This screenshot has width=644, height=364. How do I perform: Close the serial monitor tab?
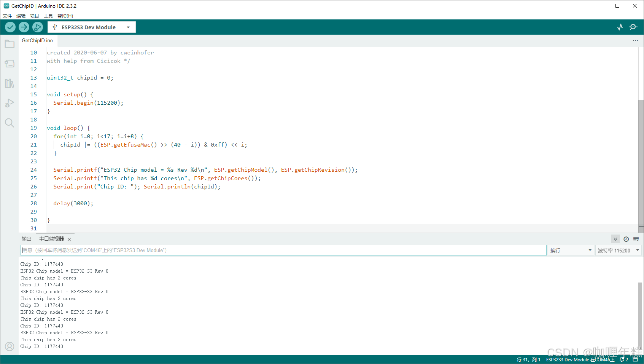[x=69, y=239]
